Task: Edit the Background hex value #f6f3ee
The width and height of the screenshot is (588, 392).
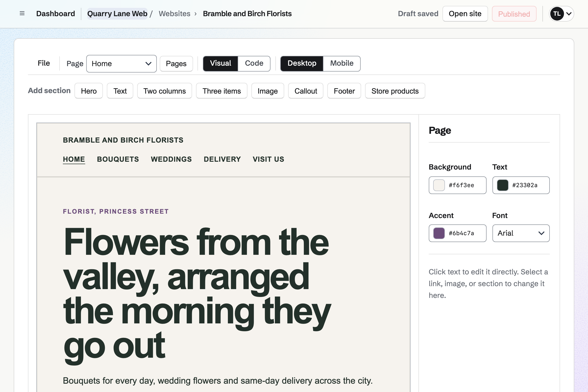Action: (x=462, y=185)
